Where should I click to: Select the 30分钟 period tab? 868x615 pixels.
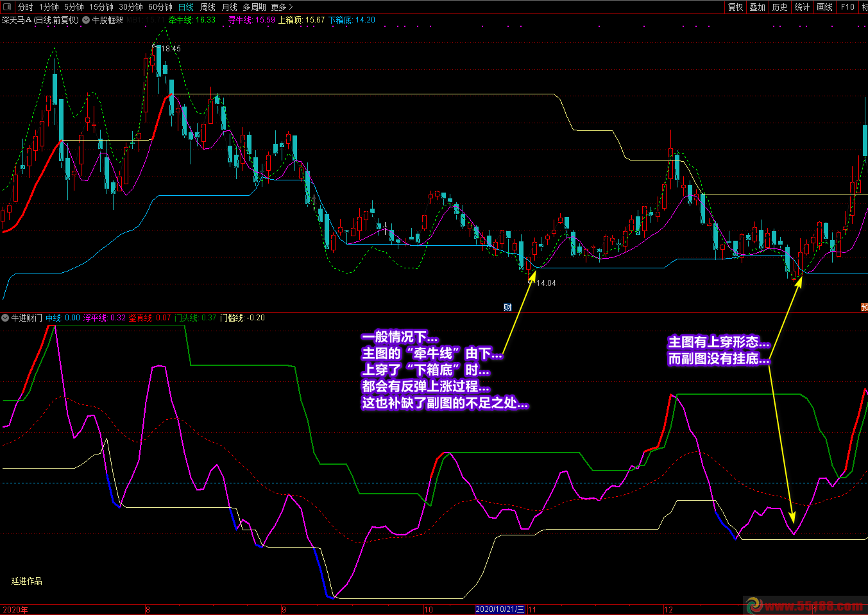(131, 7)
